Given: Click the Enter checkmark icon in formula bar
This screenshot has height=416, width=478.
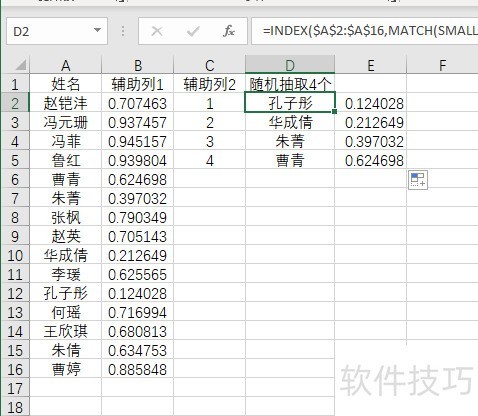Looking at the screenshot, I should click(x=193, y=31).
